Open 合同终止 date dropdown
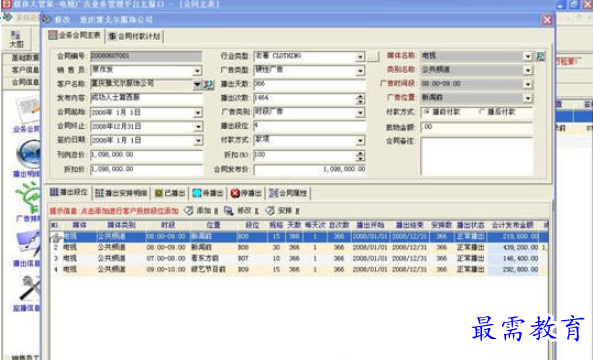Image resolution: width=593 pixels, height=360 pixels. (x=198, y=127)
